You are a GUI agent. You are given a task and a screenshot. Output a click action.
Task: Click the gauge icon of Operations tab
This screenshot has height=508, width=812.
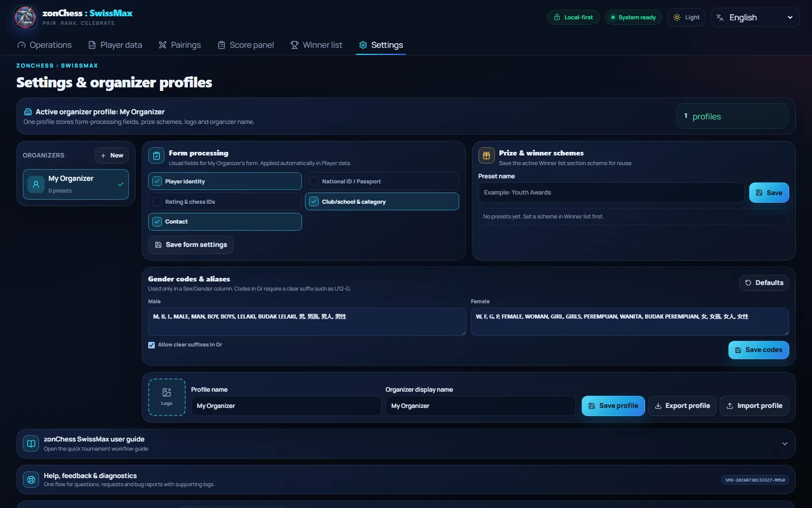pos(21,45)
